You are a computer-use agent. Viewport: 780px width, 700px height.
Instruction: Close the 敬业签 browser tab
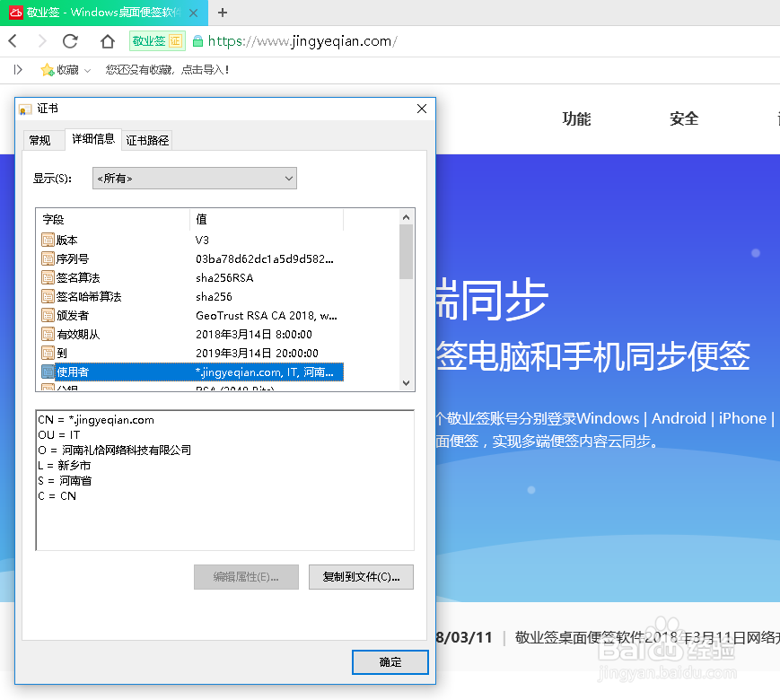tap(194, 13)
